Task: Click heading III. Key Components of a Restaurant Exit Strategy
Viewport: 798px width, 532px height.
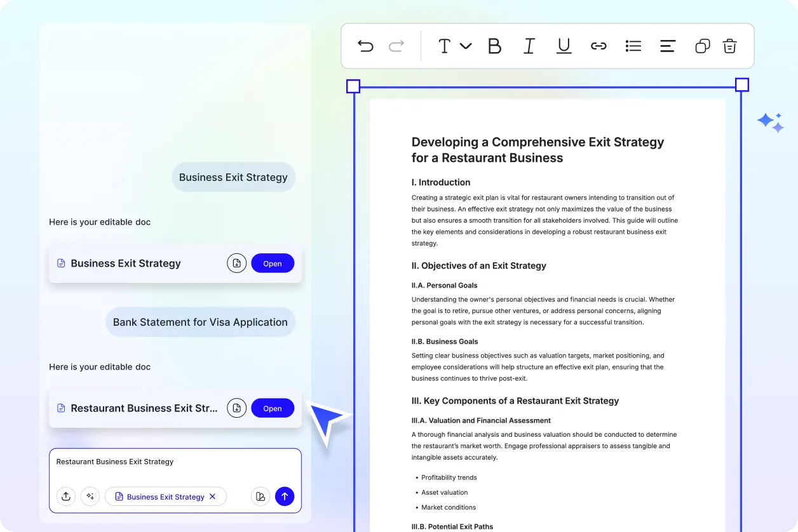Action: [x=515, y=401]
